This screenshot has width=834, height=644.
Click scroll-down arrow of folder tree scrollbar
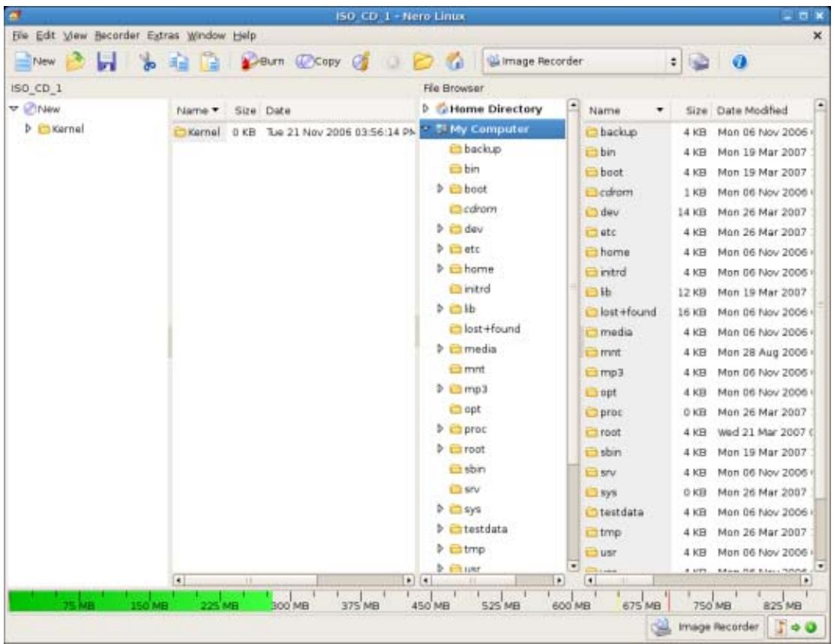coord(573,565)
